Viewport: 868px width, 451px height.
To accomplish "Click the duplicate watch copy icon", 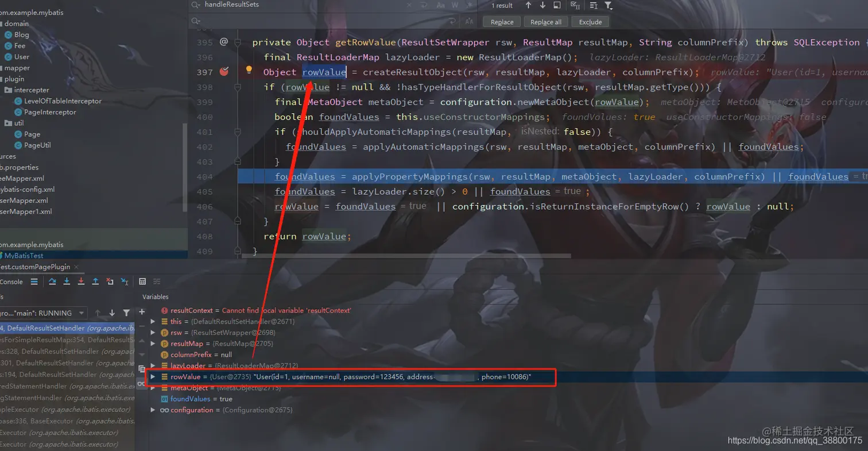I will coord(142,369).
